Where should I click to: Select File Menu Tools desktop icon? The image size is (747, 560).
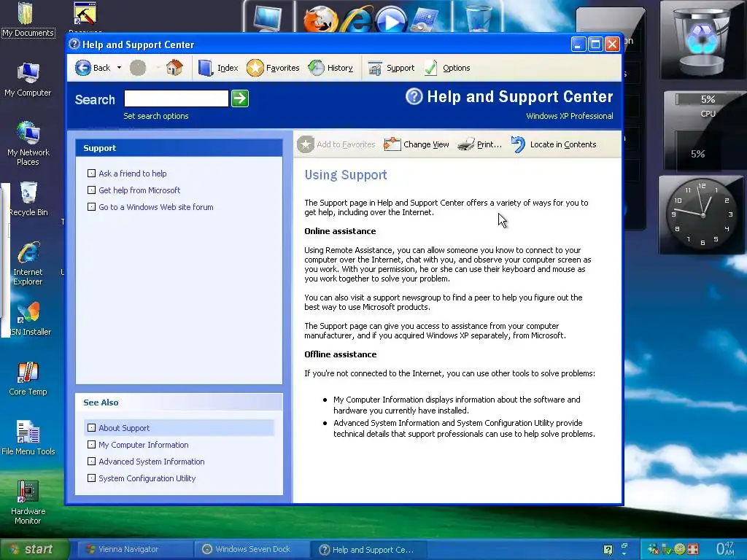click(28, 438)
